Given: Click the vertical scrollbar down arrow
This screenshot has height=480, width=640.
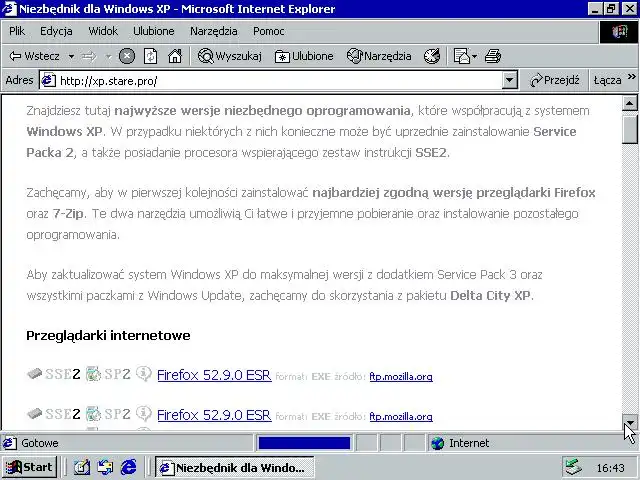Looking at the screenshot, I should click(x=629, y=422).
